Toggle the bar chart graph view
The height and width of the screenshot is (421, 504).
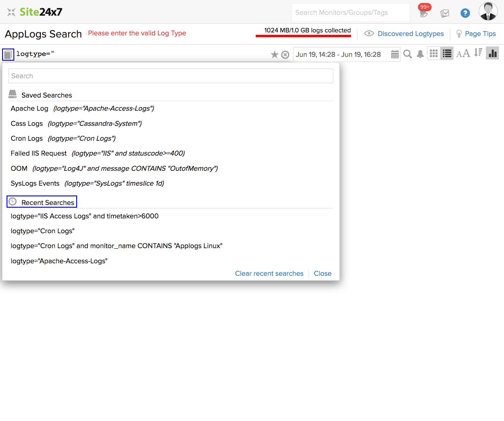pyautogui.click(x=492, y=53)
